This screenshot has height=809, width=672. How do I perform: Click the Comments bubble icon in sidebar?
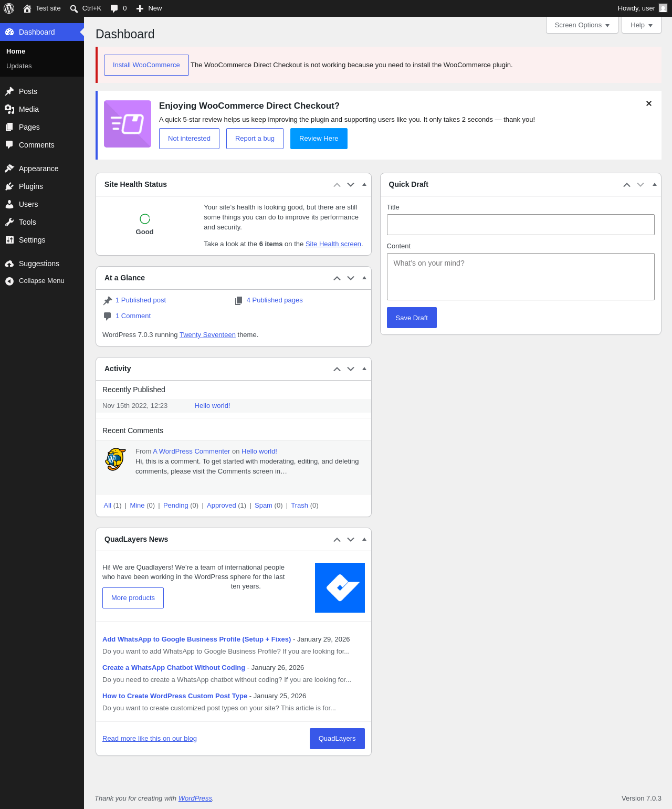tap(9, 145)
